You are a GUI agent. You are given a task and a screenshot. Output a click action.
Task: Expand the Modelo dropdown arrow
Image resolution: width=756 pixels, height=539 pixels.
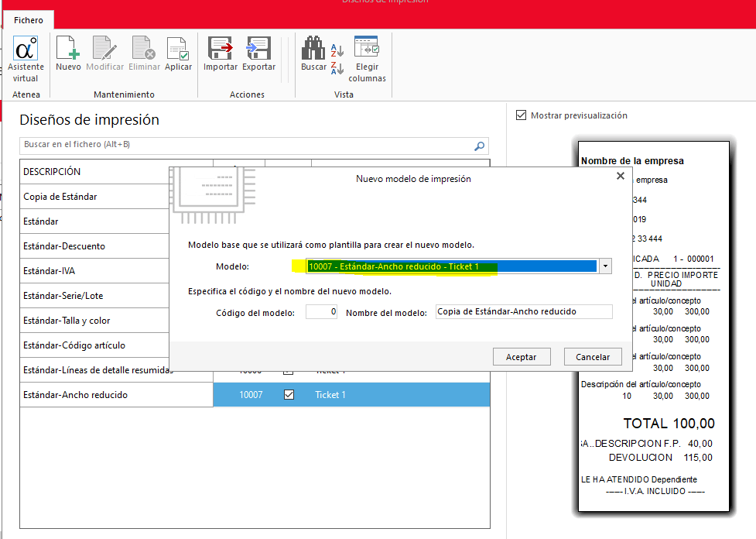[x=606, y=266]
